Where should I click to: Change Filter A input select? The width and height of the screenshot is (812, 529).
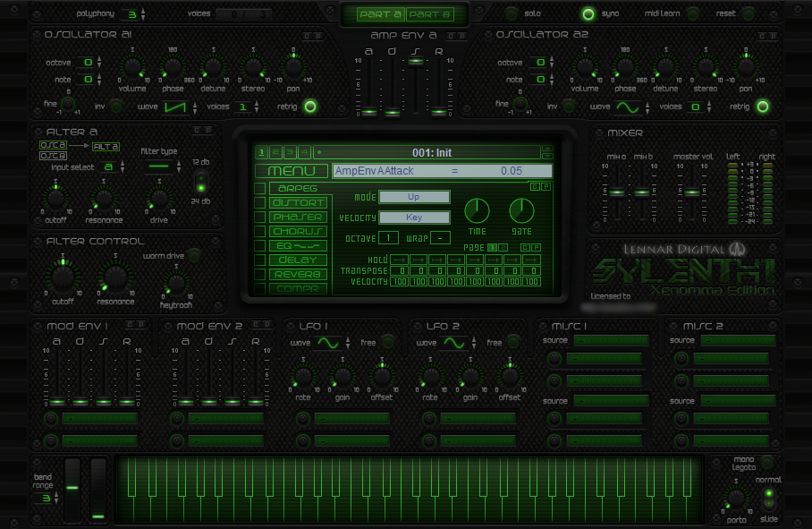[x=109, y=166]
